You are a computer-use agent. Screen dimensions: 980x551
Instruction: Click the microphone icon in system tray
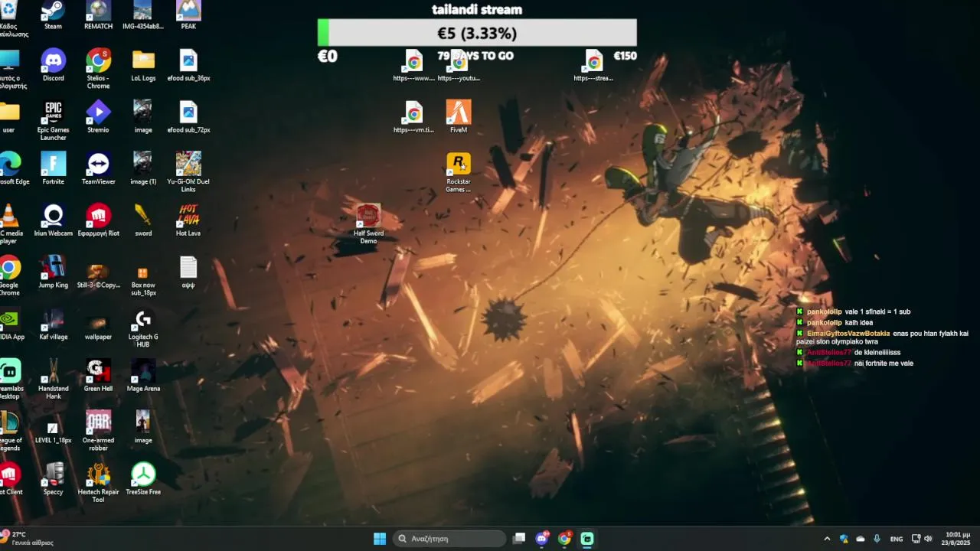coord(877,539)
